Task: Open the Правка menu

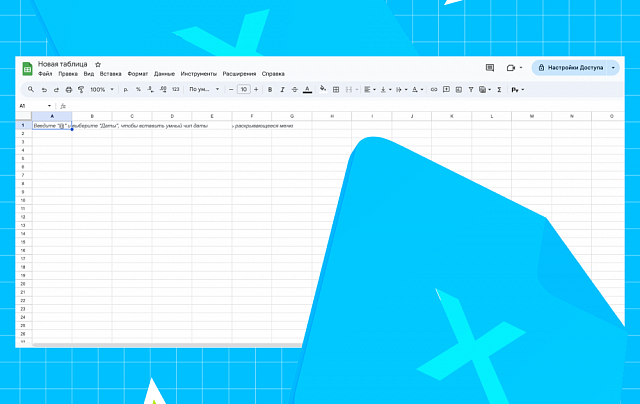Action: 68,74
